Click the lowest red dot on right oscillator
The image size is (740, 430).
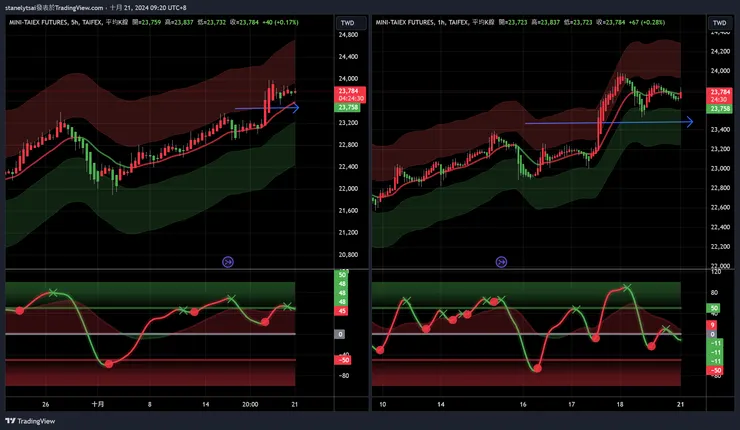pyautogui.click(x=537, y=368)
